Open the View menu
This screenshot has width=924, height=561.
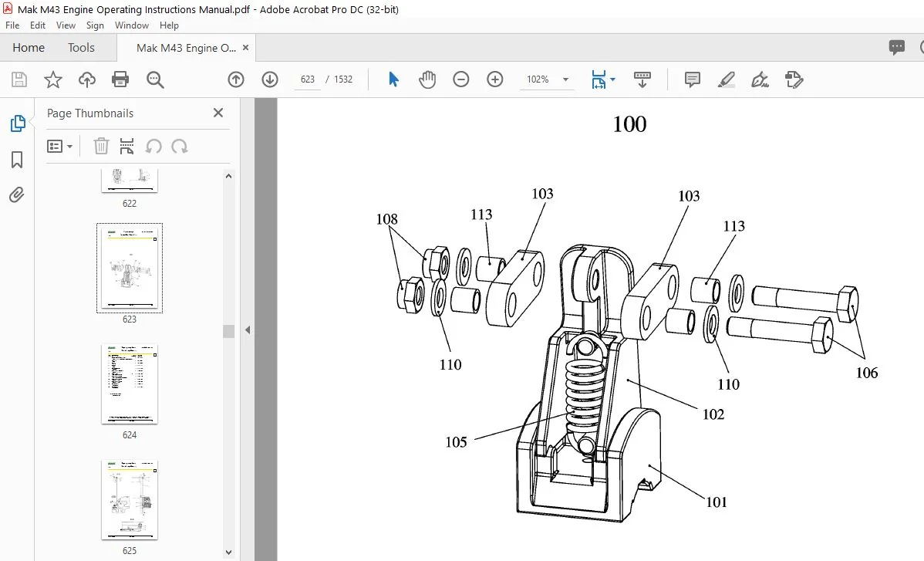(66, 25)
